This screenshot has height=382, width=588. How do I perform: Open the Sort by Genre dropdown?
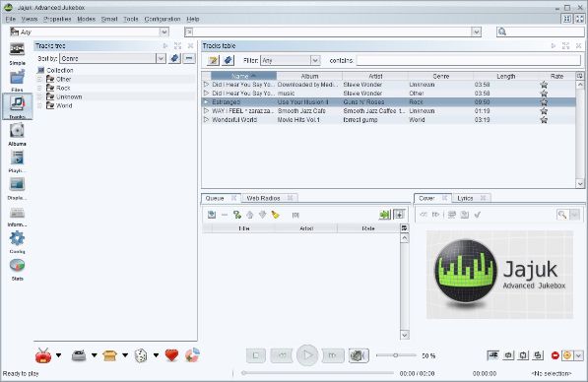[x=161, y=58]
